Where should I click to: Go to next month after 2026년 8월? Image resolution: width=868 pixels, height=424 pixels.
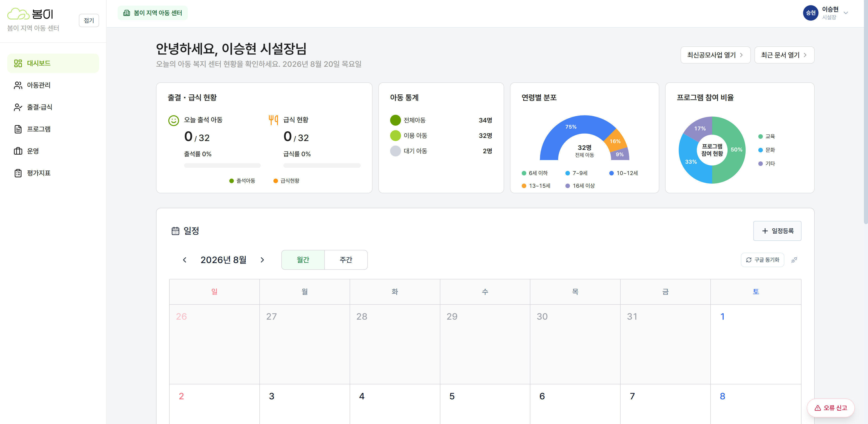(262, 260)
